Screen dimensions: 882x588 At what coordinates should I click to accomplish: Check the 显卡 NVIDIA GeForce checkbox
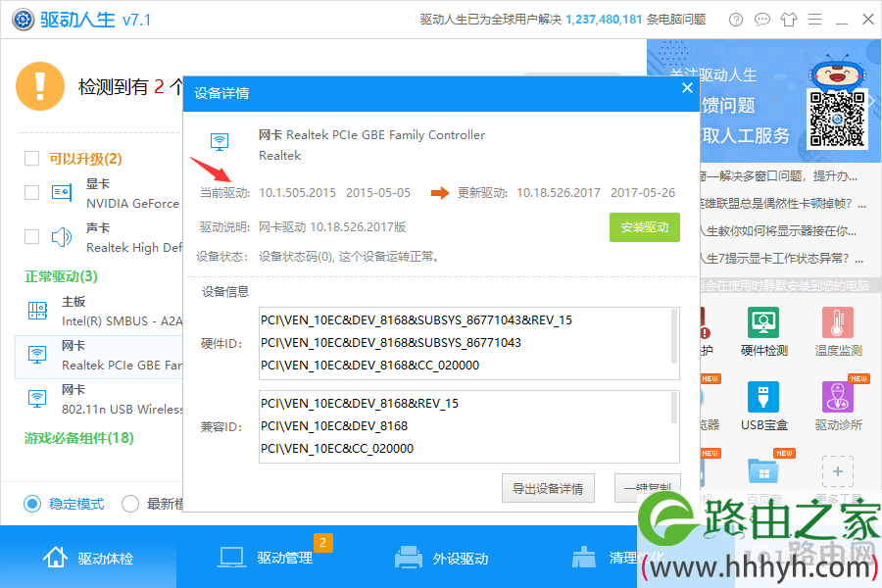click(32, 192)
